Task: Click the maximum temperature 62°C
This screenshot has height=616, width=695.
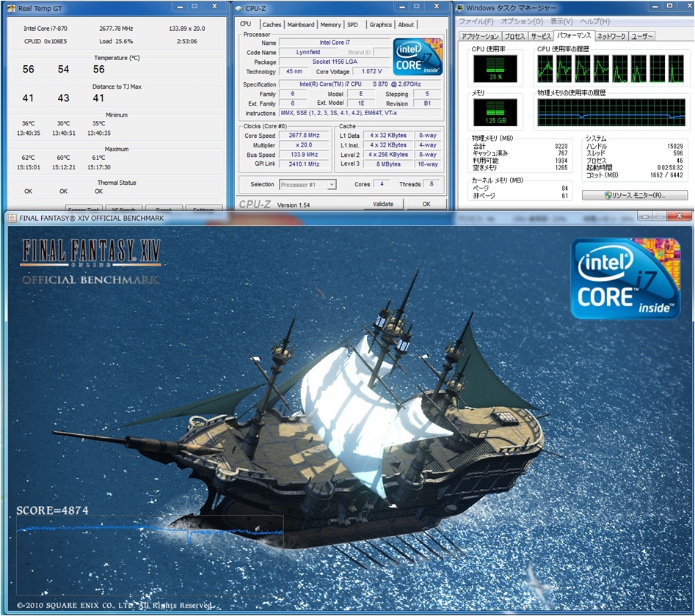Action: pyautogui.click(x=29, y=158)
